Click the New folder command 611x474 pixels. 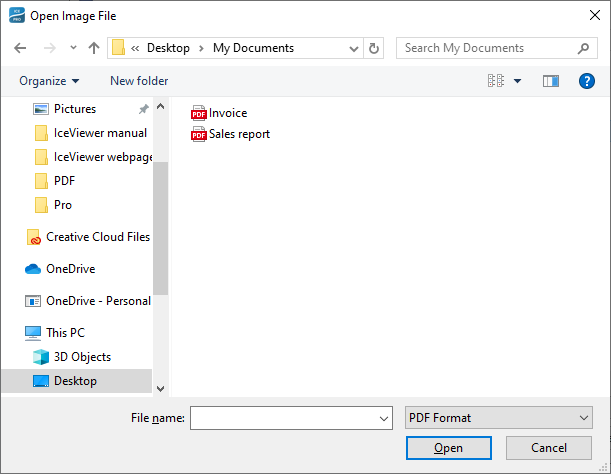click(x=139, y=81)
